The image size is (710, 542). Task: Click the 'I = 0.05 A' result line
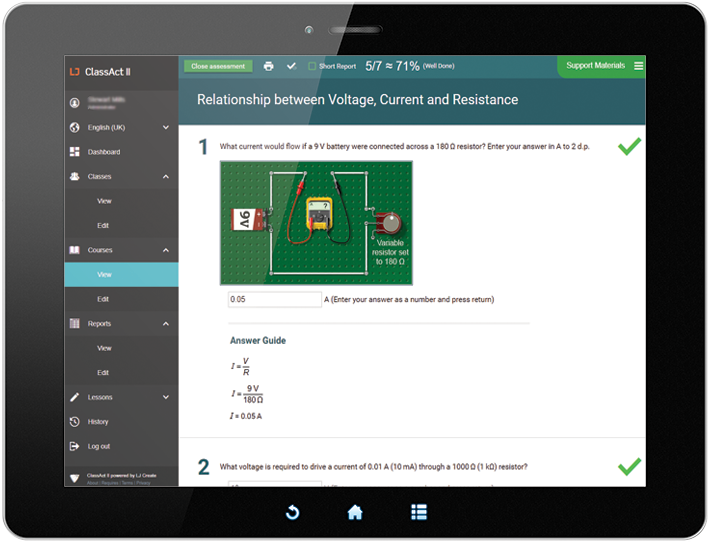(246, 416)
